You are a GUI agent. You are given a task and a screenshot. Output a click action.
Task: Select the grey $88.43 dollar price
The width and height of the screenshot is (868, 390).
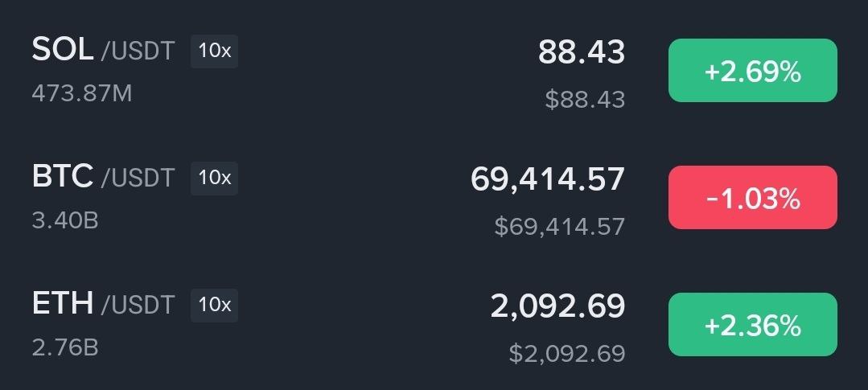pyautogui.click(x=585, y=99)
